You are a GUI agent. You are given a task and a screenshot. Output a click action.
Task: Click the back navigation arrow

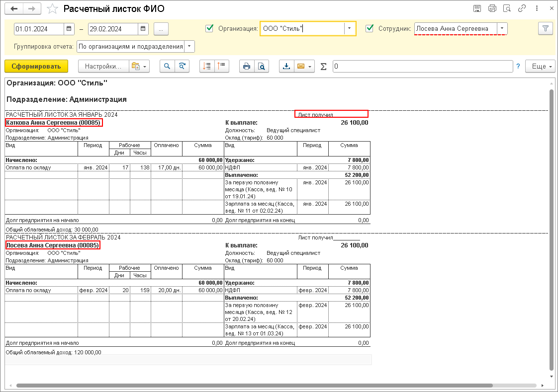coord(13,9)
